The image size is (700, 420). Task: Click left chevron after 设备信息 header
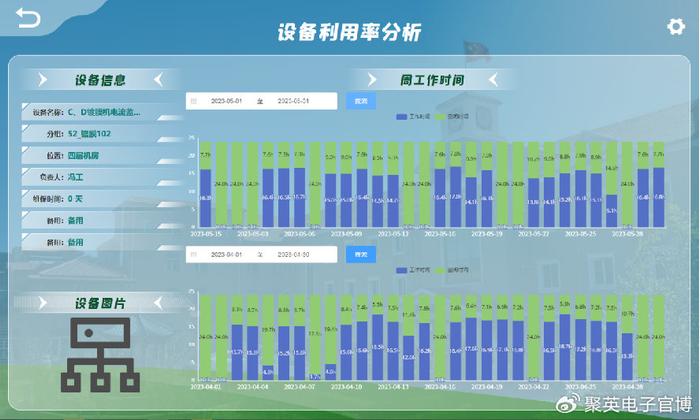158,80
